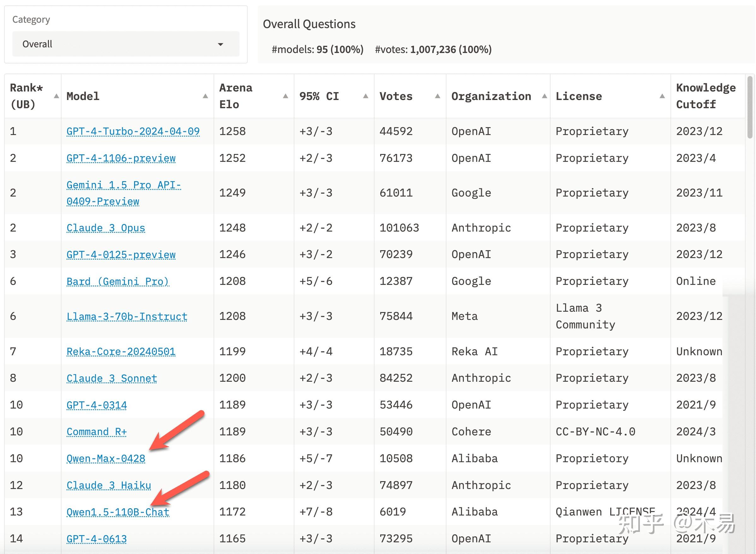The width and height of the screenshot is (756, 554).
Task: Click the 95% CI sort arrow
Action: point(366,96)
